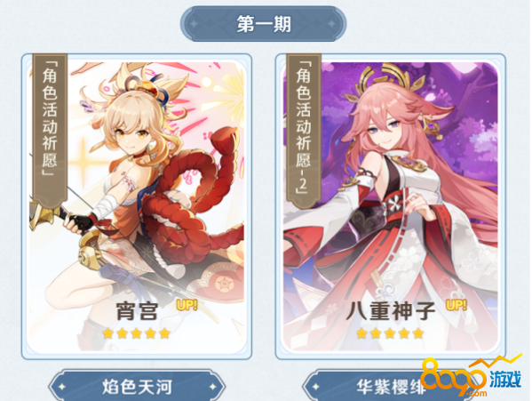Click the UP! badge next to 宵宫
The width and height of the screenshot is (532, 401).
187,305
